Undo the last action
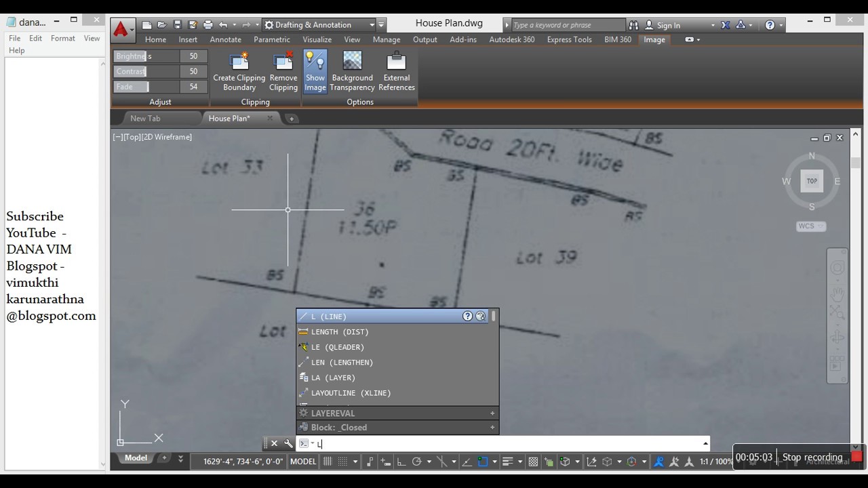 click(x=222, y=25)
